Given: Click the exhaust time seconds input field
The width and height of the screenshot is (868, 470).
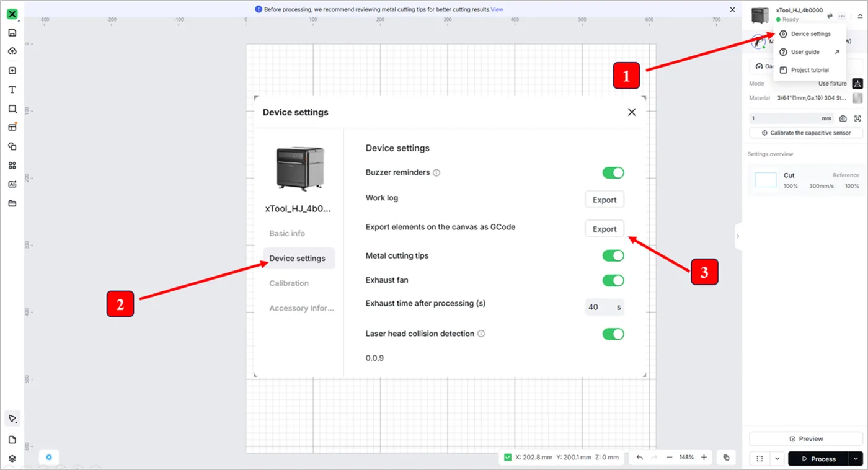Looking at the screenshot, I should point(604,307).
